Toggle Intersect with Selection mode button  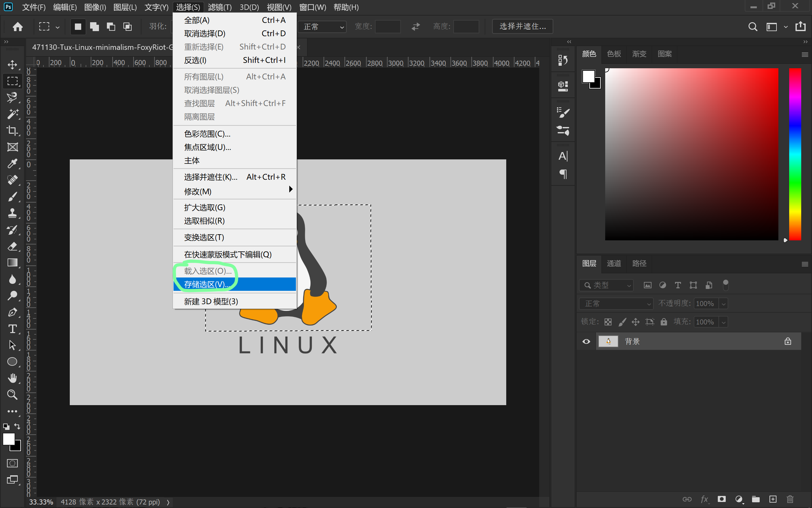click(x=128, y=27)
